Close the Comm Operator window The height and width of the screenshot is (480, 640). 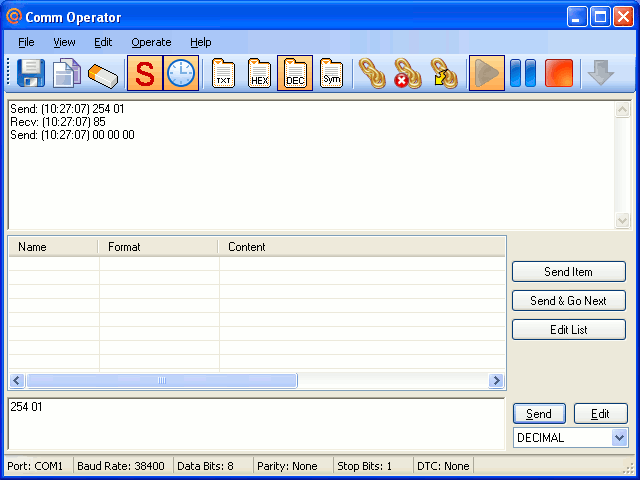tap(624, 17)
